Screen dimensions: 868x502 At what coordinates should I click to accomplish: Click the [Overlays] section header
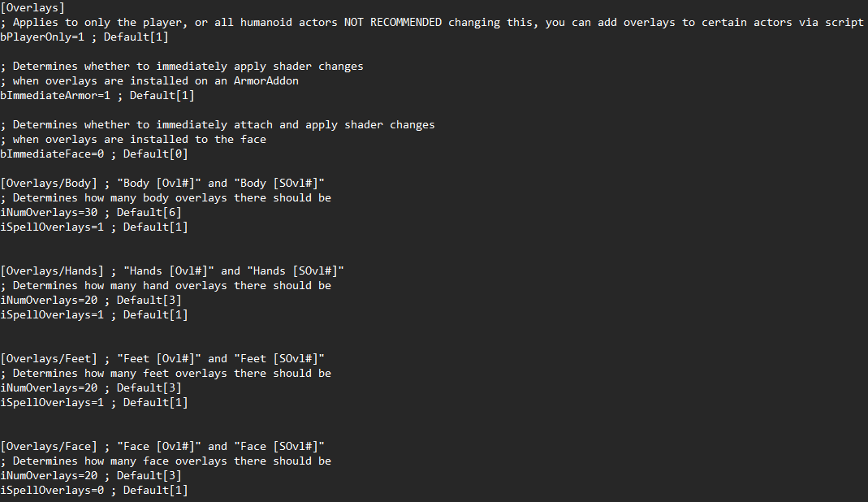click(x=32, y=8)
